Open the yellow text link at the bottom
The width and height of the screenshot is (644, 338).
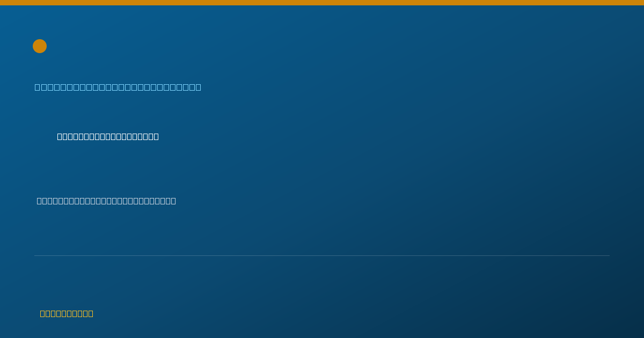(x=67, y=313)
